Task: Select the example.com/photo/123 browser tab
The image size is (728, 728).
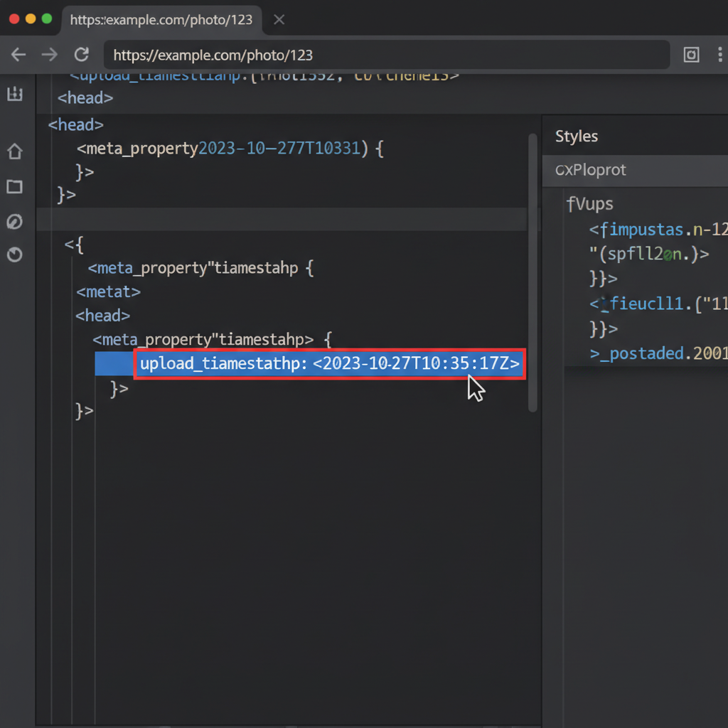Action: (x=161, y=20)
